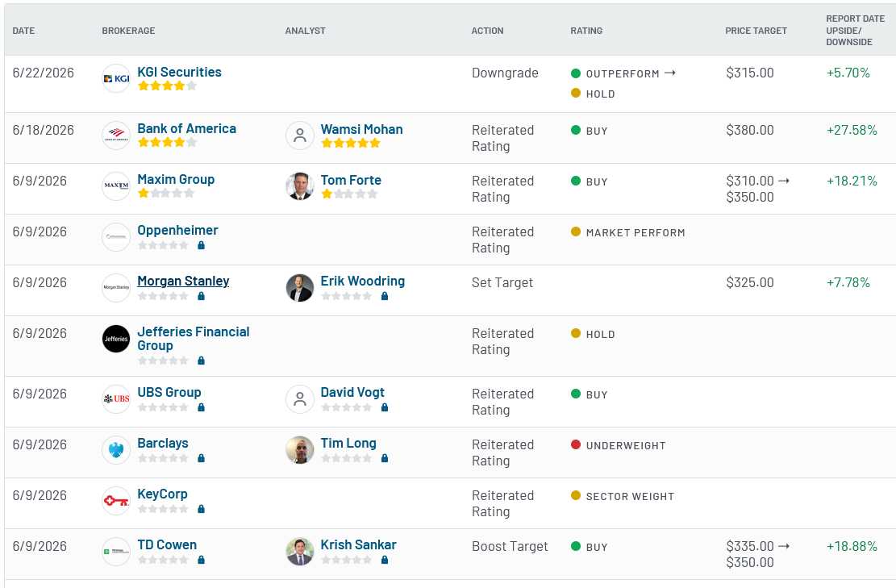Click Tim Long's profile photo
896x588 pixels.
299,450
